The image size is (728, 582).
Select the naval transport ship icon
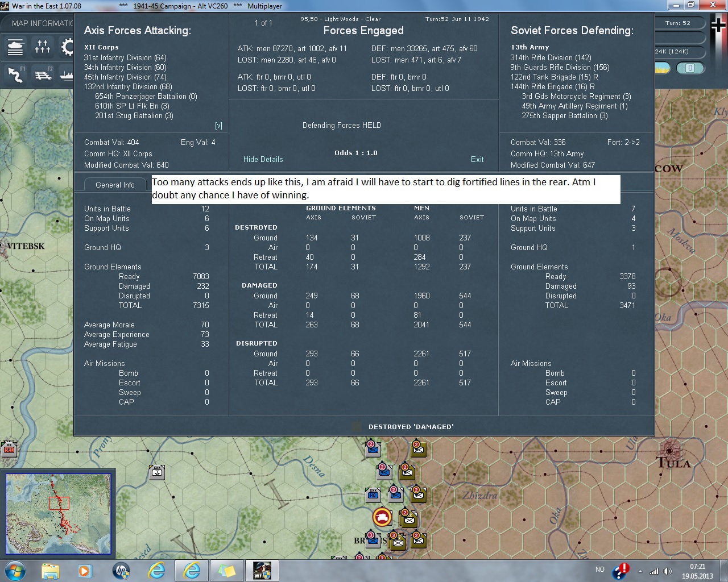[67, 74]
